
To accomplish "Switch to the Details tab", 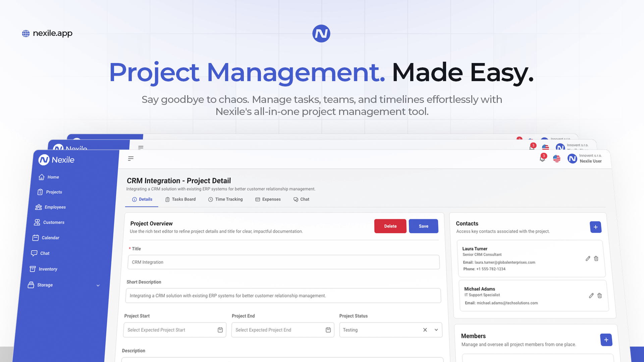I will pos(142,199).
